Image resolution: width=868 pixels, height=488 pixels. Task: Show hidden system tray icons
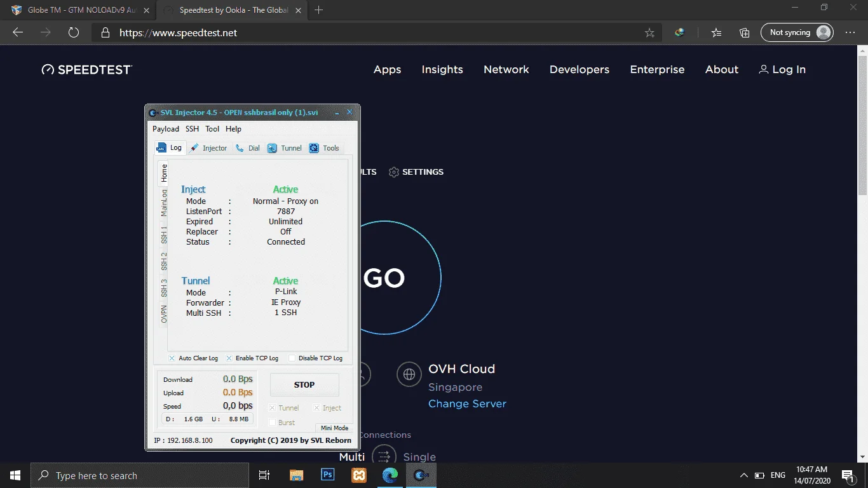coord(744,475)
